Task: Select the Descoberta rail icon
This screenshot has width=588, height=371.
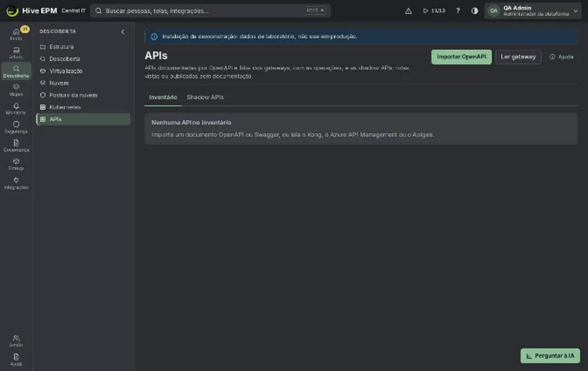Action: coord(16,72)
